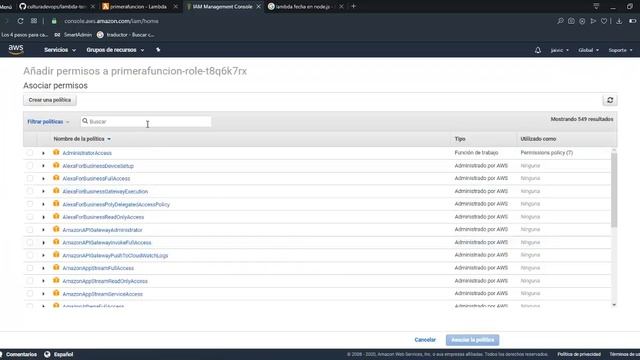640x360 pixels.
Task: Check AmazonAppStreamReadOnlyAccess policy
Action: (x=30, y=281)
